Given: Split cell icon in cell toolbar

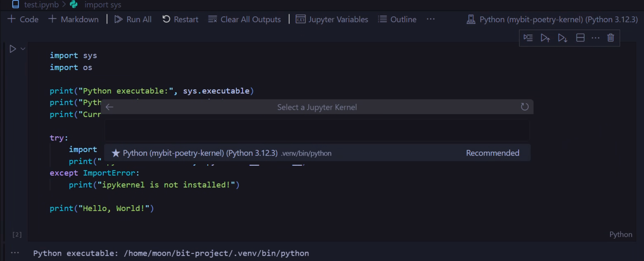Looking at the screenshot, I should pyautogui.click(x=580, y=38).
